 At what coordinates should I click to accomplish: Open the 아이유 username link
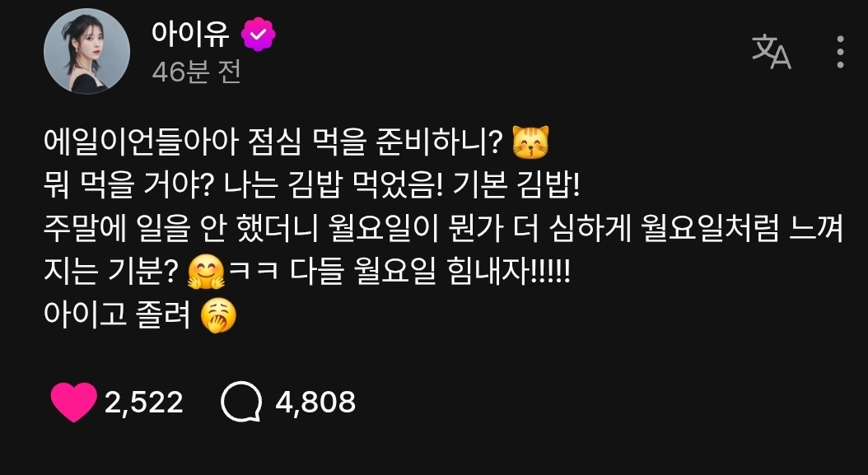click(190, 34)
